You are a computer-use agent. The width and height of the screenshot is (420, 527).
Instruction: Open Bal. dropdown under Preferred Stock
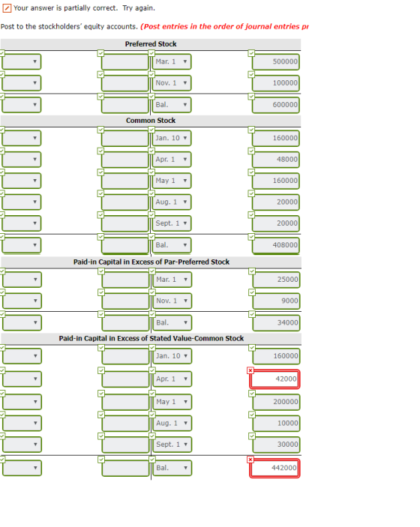172,105
